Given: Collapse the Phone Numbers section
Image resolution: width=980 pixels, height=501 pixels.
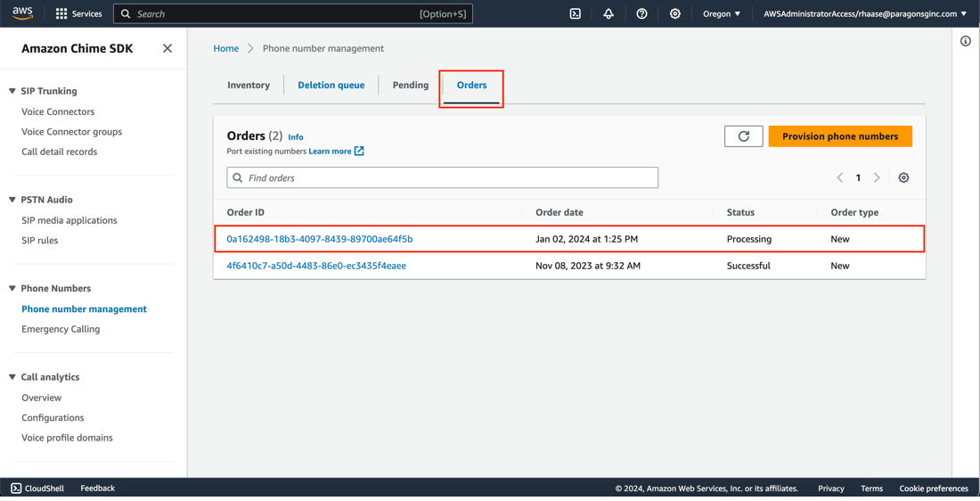Looking at the screenshot, I should pos(12,288).
